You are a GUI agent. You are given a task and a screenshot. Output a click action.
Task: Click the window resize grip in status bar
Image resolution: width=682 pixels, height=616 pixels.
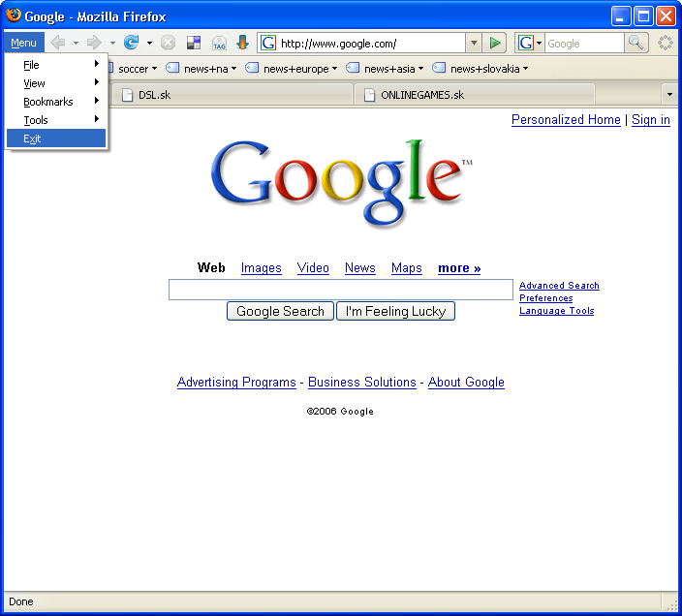tap(672, 603)
